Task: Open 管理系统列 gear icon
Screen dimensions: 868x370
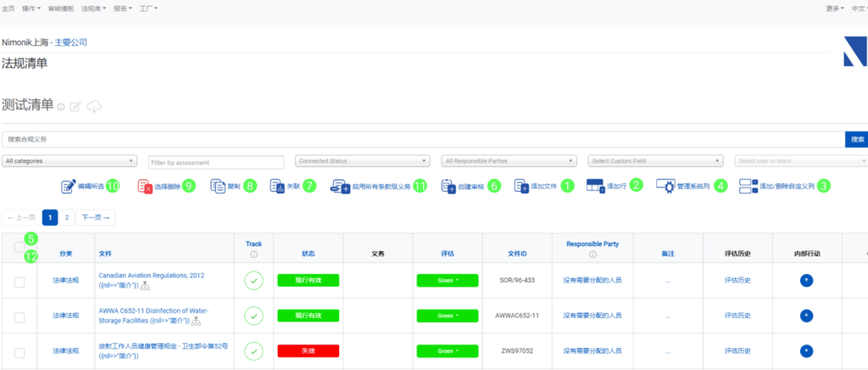Action: (x=665, y=186)
